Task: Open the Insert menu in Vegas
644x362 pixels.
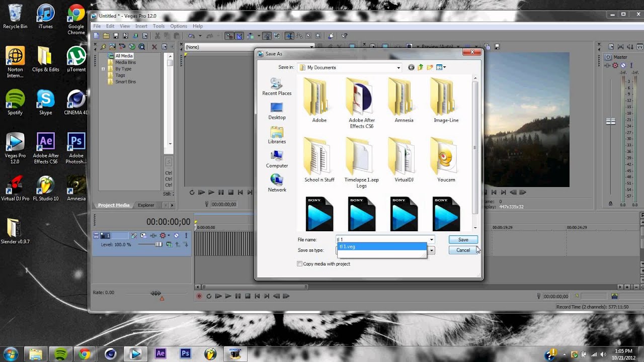Action: 141,26
